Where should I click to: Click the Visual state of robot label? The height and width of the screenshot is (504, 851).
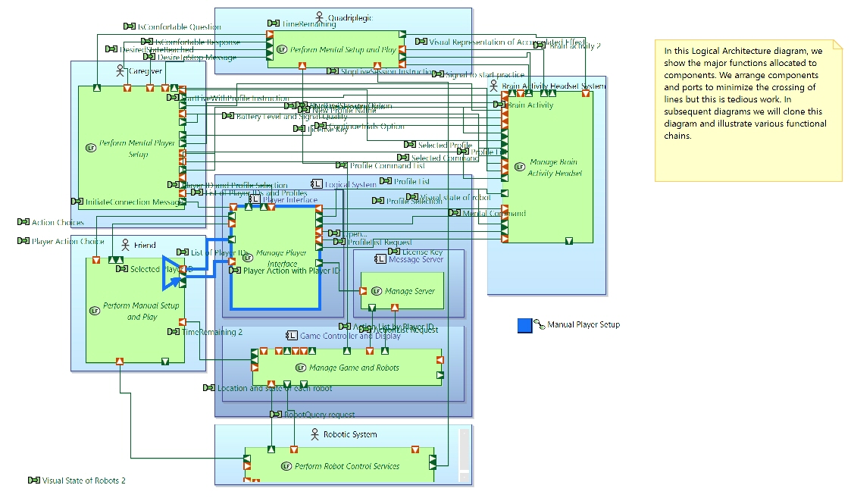point(455,198)
